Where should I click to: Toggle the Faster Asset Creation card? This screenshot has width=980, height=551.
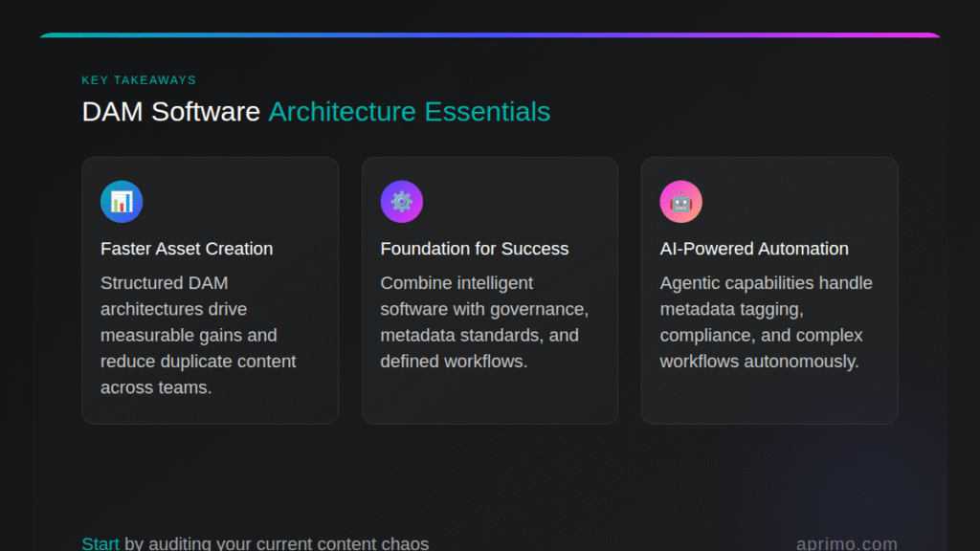coord(210,290)
